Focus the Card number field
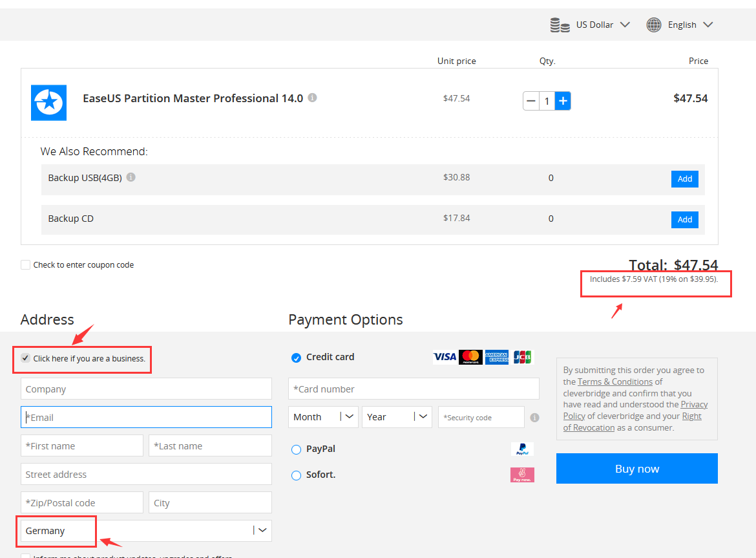756x558 pixels. [x=414, y=389]
